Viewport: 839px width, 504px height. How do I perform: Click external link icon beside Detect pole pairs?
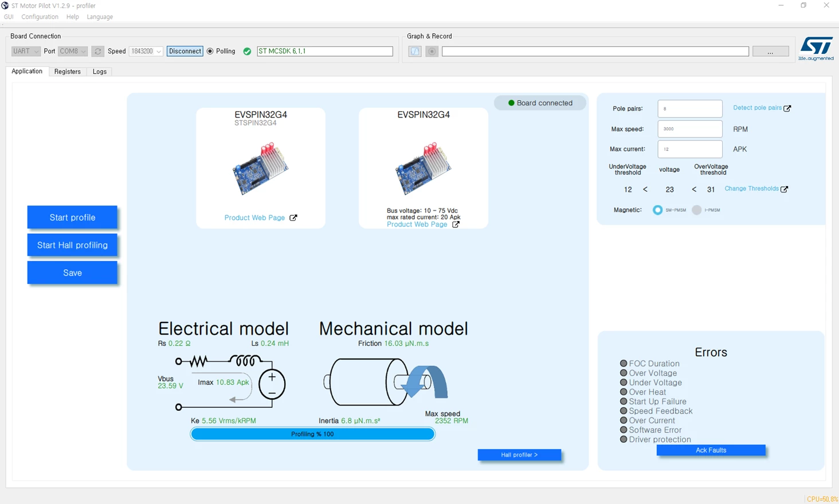coord(787,108)
